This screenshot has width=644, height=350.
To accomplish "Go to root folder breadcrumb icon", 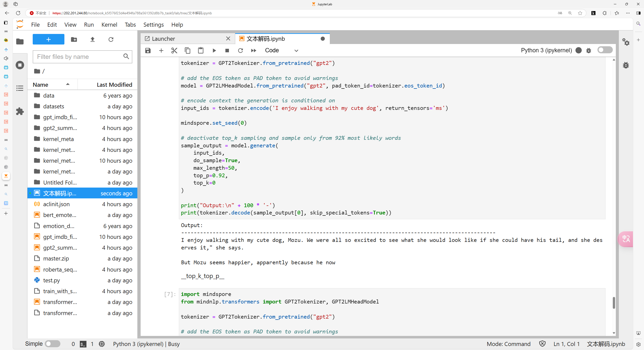I will 37,71.
